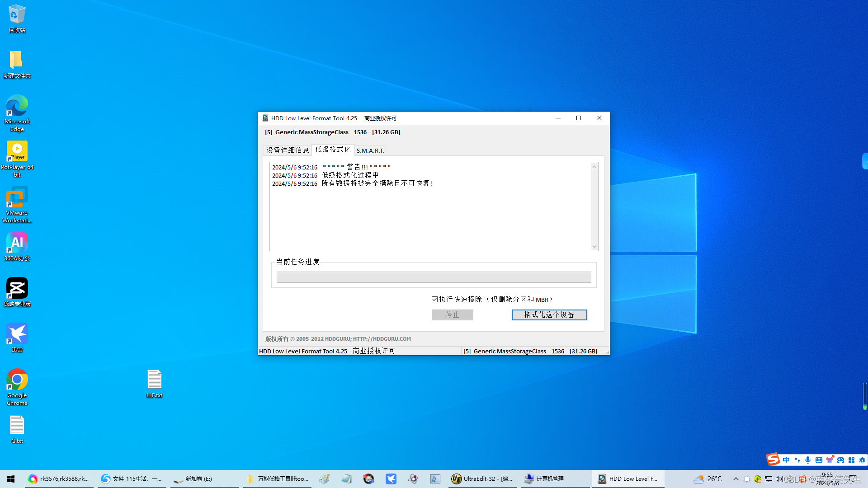Click the log scrollbar up arrow
Image resolution: width=868 pixels, height=488 pixels.
click(x=594, y=167)
